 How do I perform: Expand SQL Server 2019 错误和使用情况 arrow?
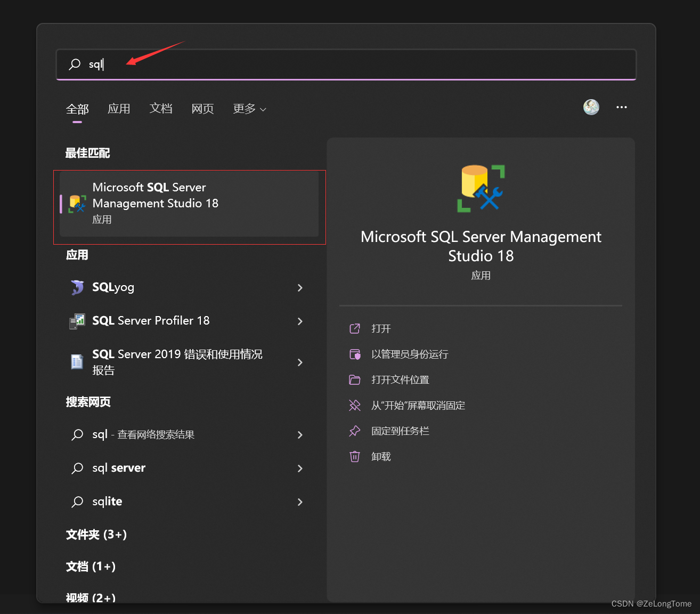(x=300, y=362)
